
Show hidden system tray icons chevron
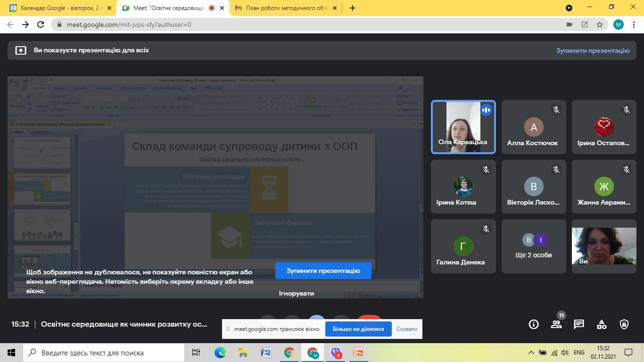[x=531, y=353]
